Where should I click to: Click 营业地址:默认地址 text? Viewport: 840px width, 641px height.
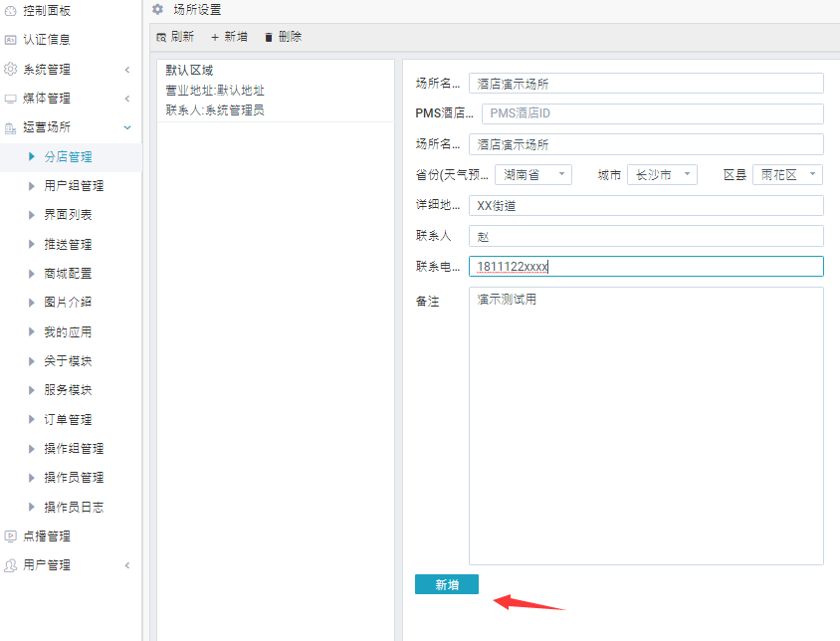[215, 91]
